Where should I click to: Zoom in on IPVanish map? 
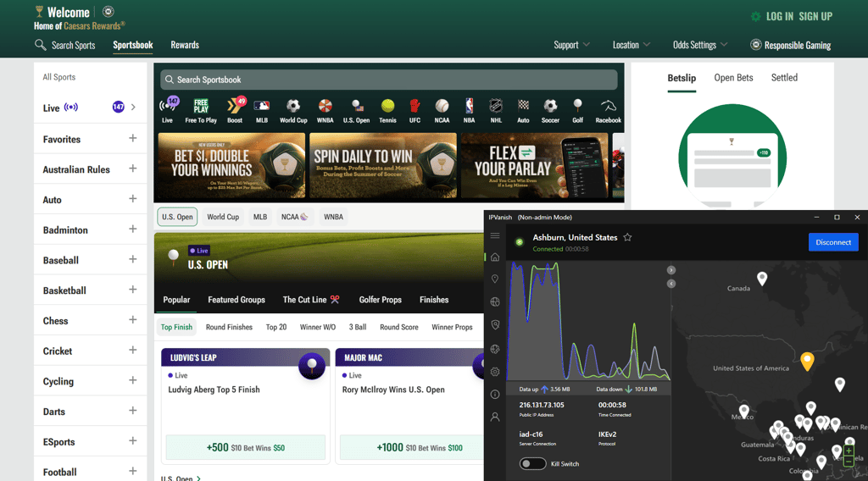849,451
